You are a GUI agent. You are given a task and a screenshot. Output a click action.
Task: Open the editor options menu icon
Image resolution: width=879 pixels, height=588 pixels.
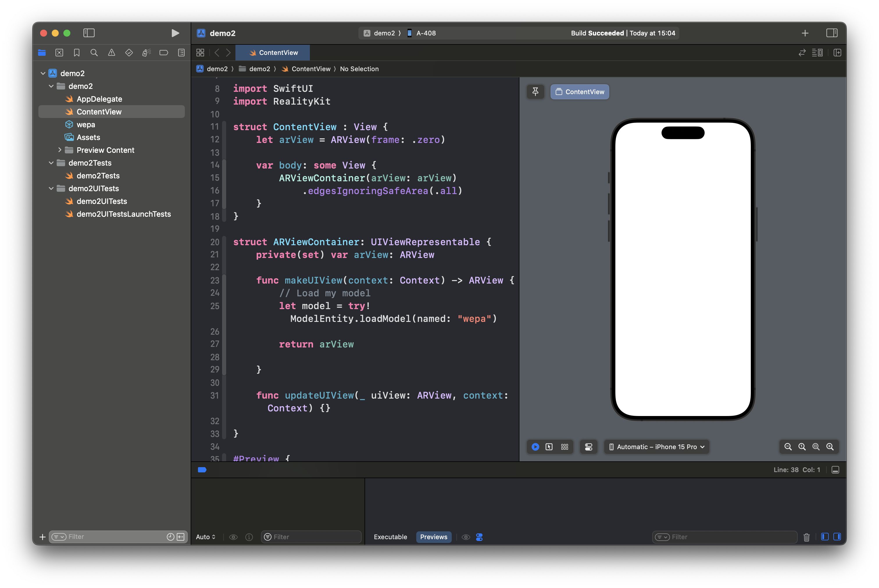[x=817, y=53]
